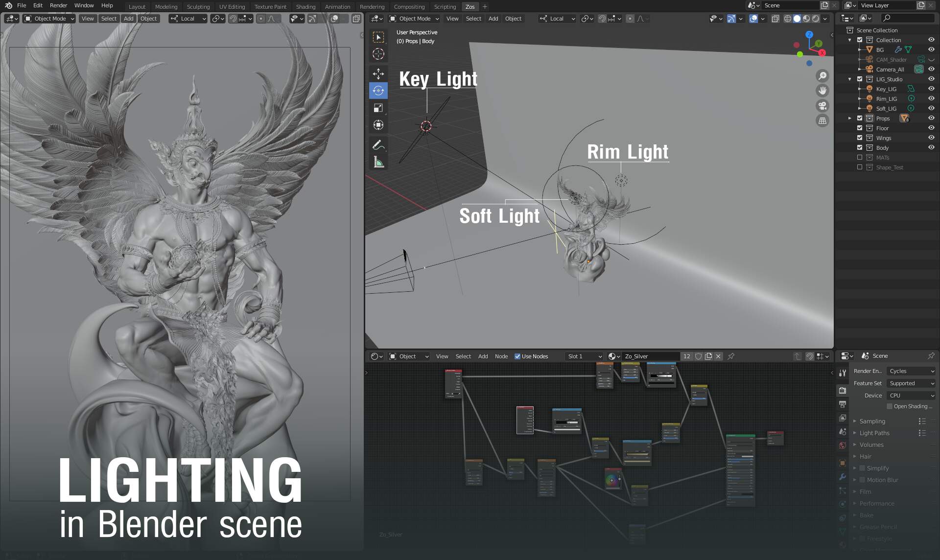Click the viewport zoom magnifier icon
The width and height of the screenshot is (940, 560).
click(x=822, y=76)
